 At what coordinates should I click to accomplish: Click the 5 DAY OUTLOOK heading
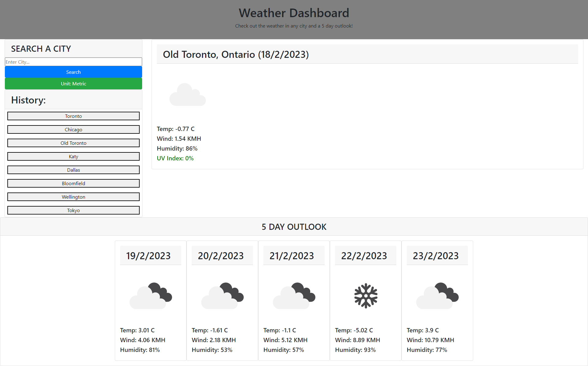point(294,227)
